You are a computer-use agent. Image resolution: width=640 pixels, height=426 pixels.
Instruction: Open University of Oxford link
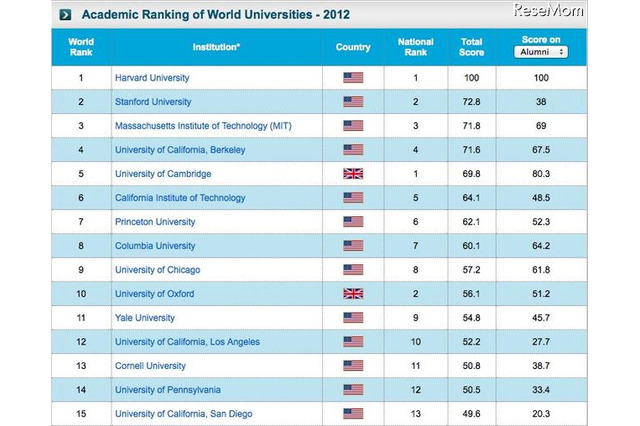[155, 294]
